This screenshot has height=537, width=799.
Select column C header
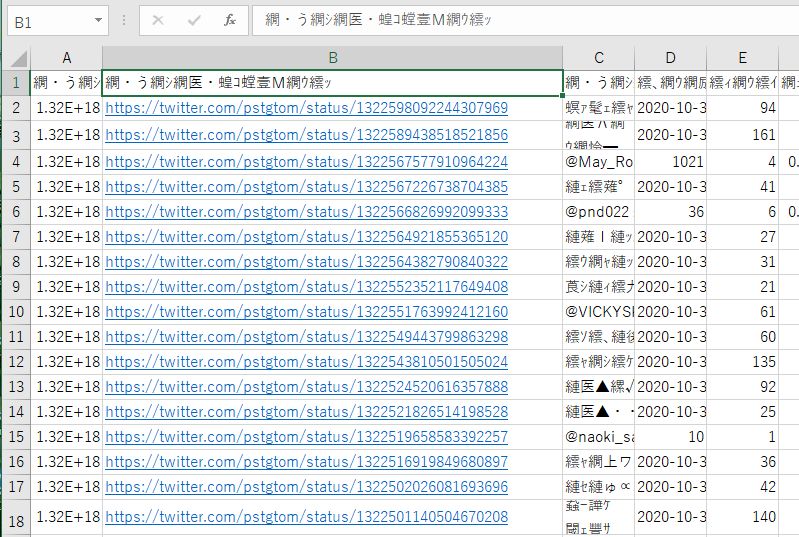pos(599,58)
